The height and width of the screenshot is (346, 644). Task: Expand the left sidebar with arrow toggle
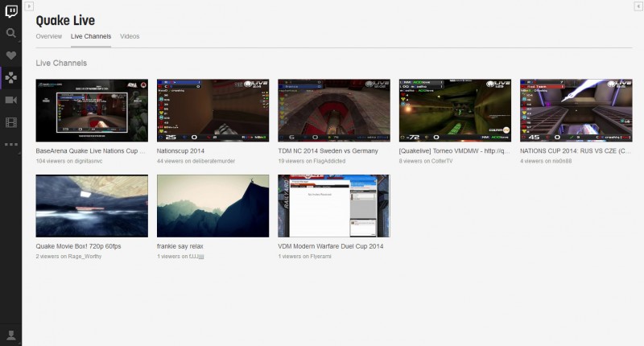coord(30,6)
